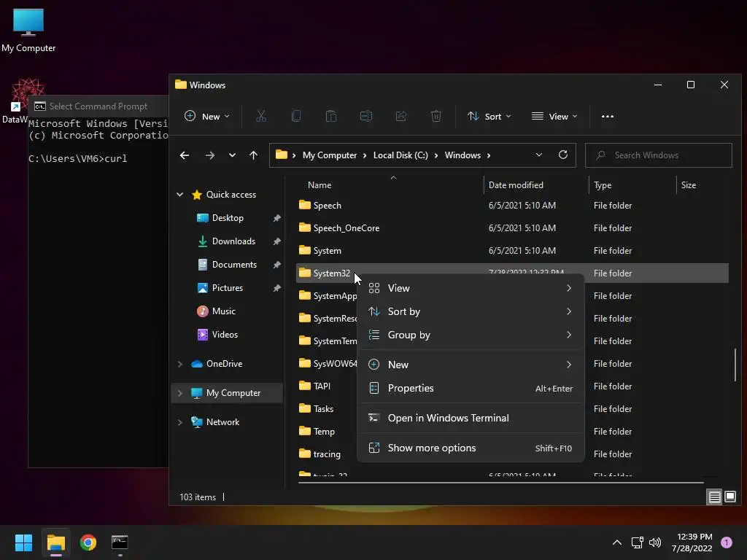
Task: Launch Google Chrome from taskbar
Action: click(88, 542)
